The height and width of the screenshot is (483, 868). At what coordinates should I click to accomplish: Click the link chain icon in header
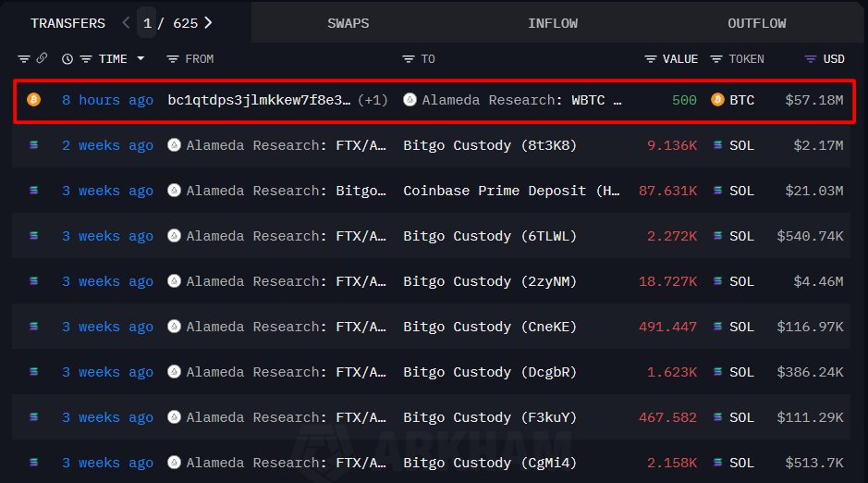(x=43, y=58)
